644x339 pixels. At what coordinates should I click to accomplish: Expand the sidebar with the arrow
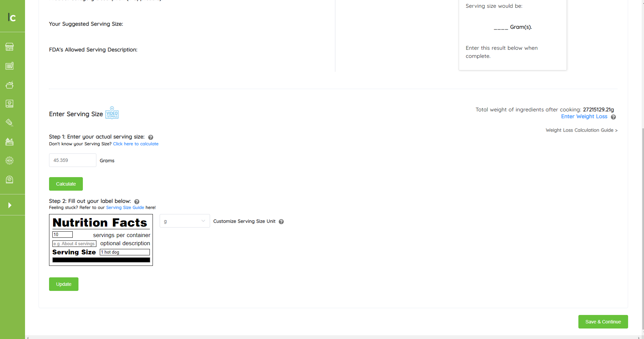(x=10, y=205)
